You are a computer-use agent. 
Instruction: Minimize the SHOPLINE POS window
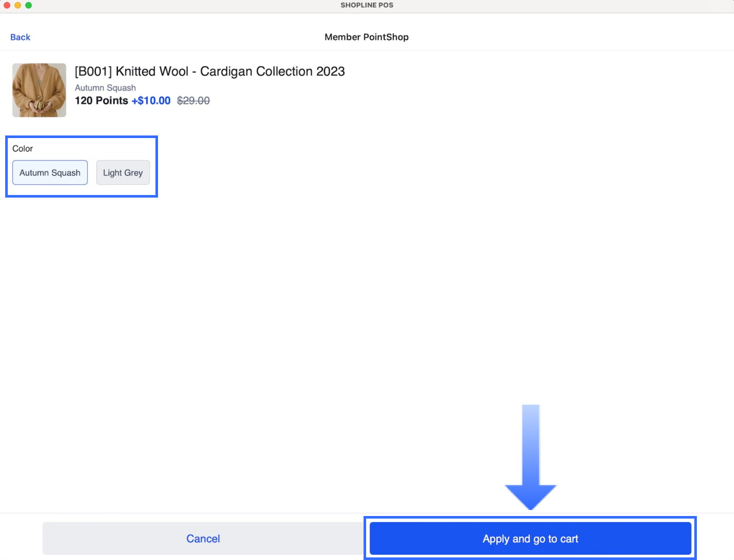18,5
